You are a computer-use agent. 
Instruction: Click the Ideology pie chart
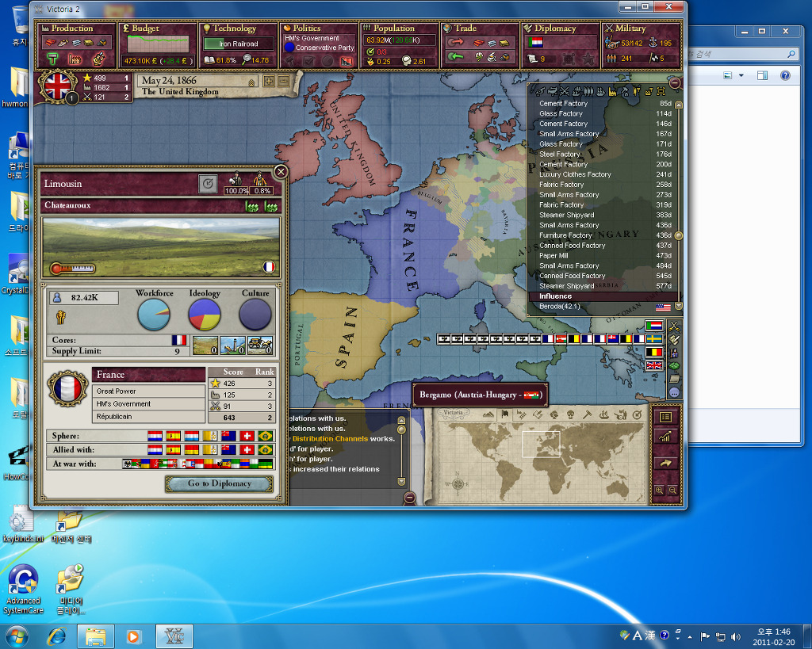pyautogui.click(x=205, y=314)
